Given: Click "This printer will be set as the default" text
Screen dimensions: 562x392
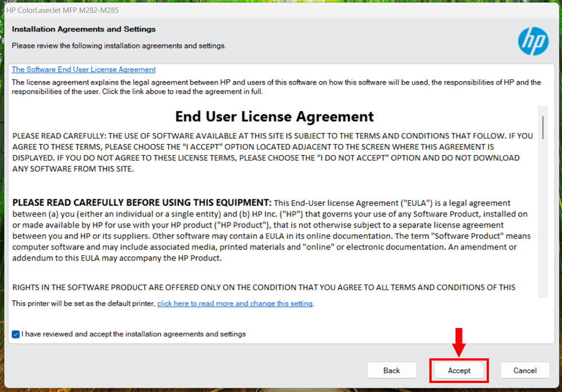Looking at the screenshot, I should [83, 303].
